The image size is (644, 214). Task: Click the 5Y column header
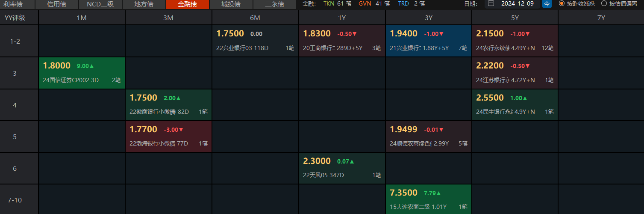(515, 18)
